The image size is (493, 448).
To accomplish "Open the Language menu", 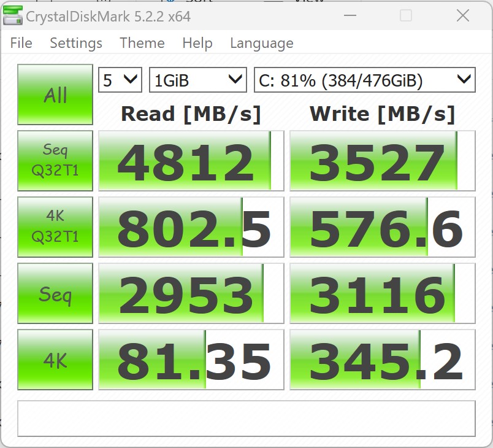I will 262,43.
